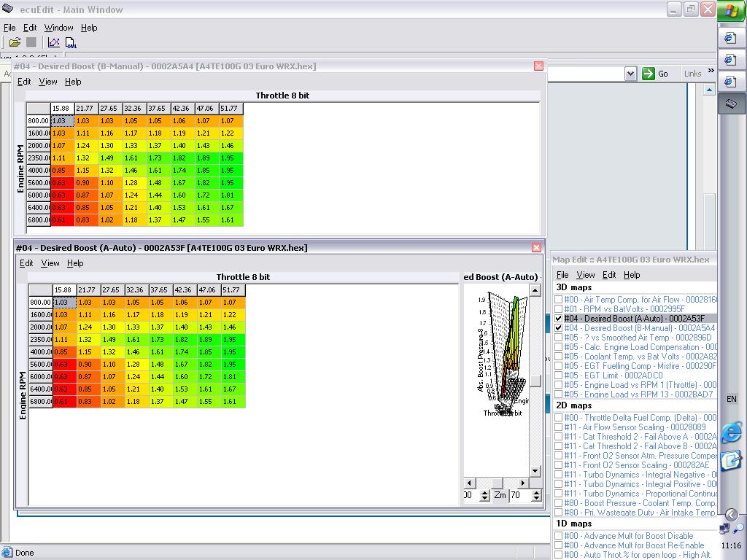Open the graph chart toolbar icon
747x560 pixels.
(54, 42)
